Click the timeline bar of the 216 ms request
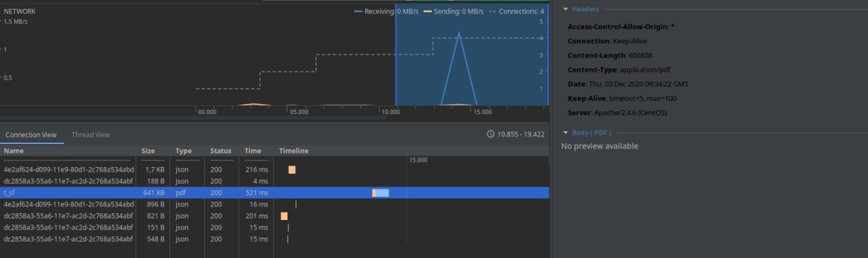868x258 pixels. click(x=292, y=170)
